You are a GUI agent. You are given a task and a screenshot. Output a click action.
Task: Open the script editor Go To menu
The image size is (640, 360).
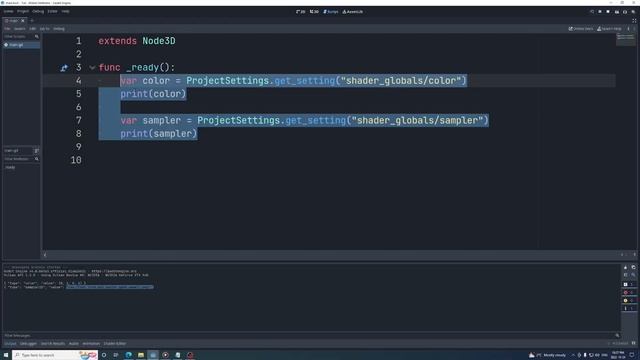tap(44, 29)
